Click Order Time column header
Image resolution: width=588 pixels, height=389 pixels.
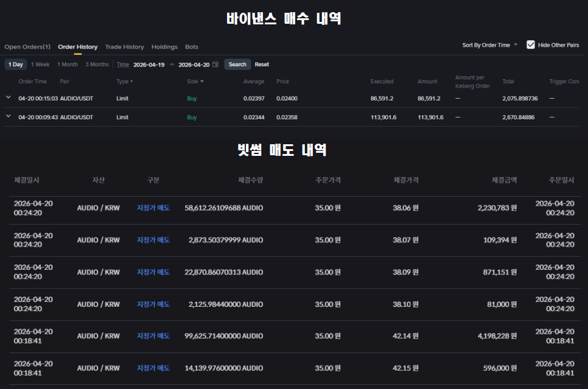tap(33, 82)
